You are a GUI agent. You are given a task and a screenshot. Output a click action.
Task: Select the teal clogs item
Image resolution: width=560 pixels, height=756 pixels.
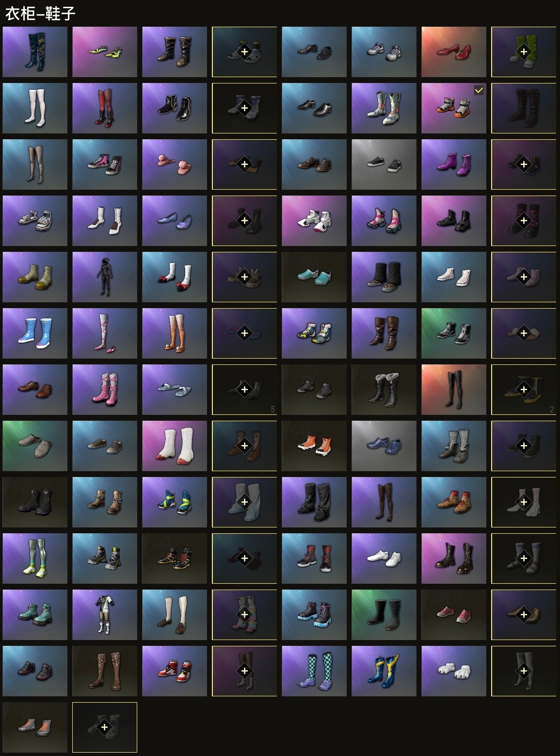coord(314,277)
